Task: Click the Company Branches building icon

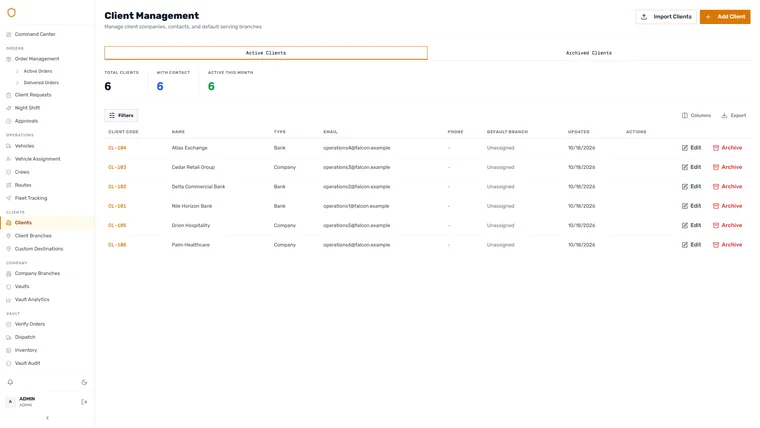Action: coord(8,274)
